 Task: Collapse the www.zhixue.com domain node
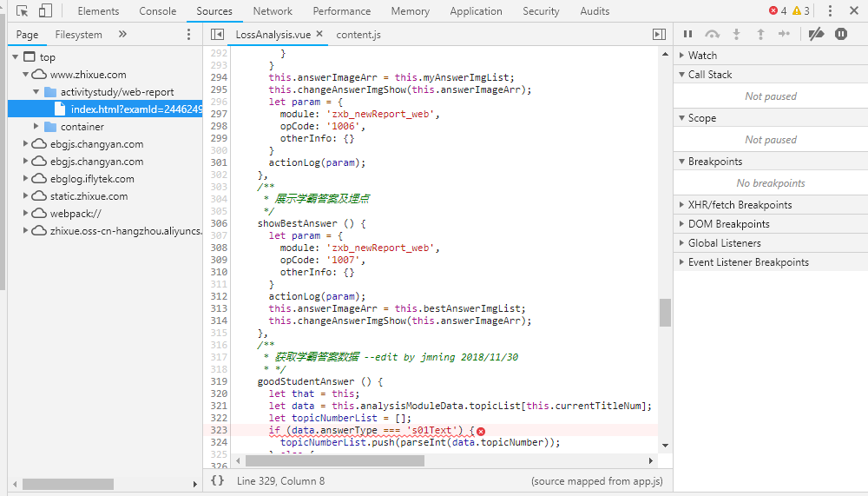tap(25, 74)
